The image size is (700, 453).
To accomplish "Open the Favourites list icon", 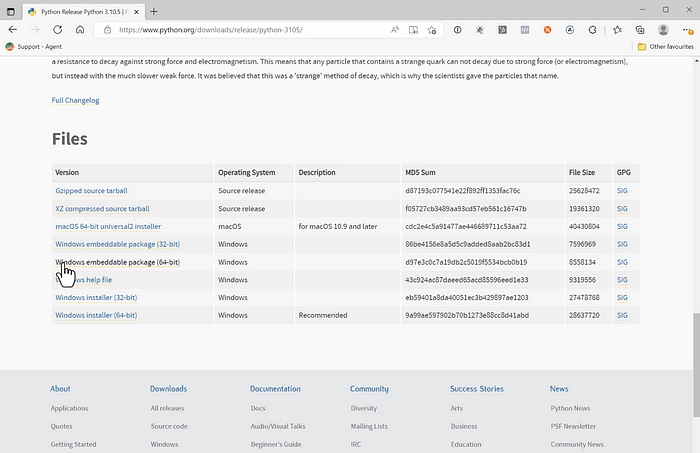I will (x=617, y=30).
